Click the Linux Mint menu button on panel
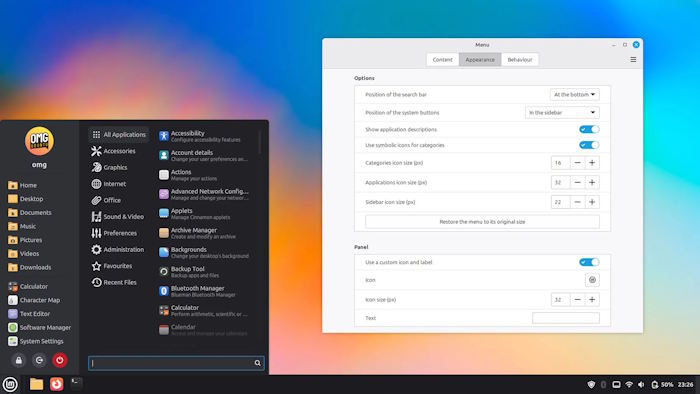This screenshot has width=700, height=394. tap(10, 384)
